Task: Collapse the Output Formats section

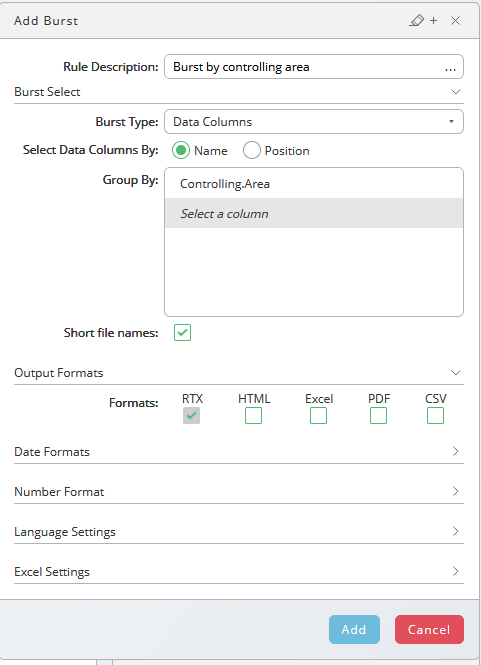Action: (x=239, y=373)
